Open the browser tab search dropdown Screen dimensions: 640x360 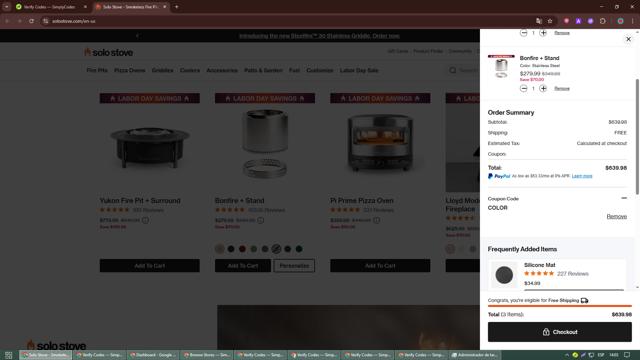(x=7, y=7)
